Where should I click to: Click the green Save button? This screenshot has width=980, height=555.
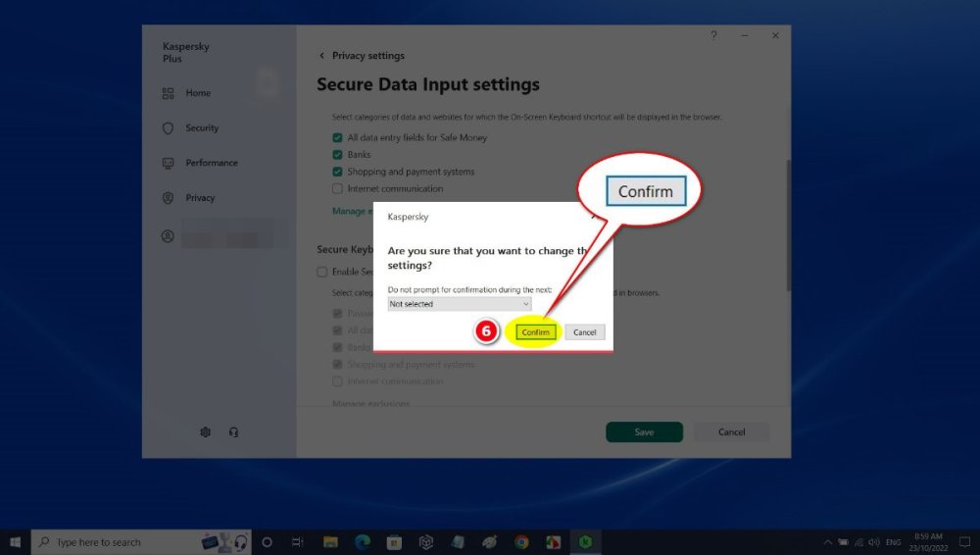644,431
